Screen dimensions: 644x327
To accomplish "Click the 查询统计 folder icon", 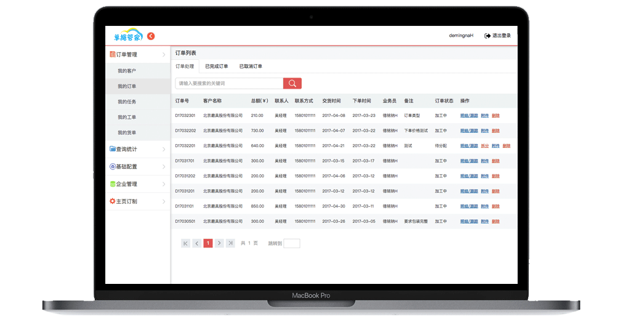I will pos(113,148).
